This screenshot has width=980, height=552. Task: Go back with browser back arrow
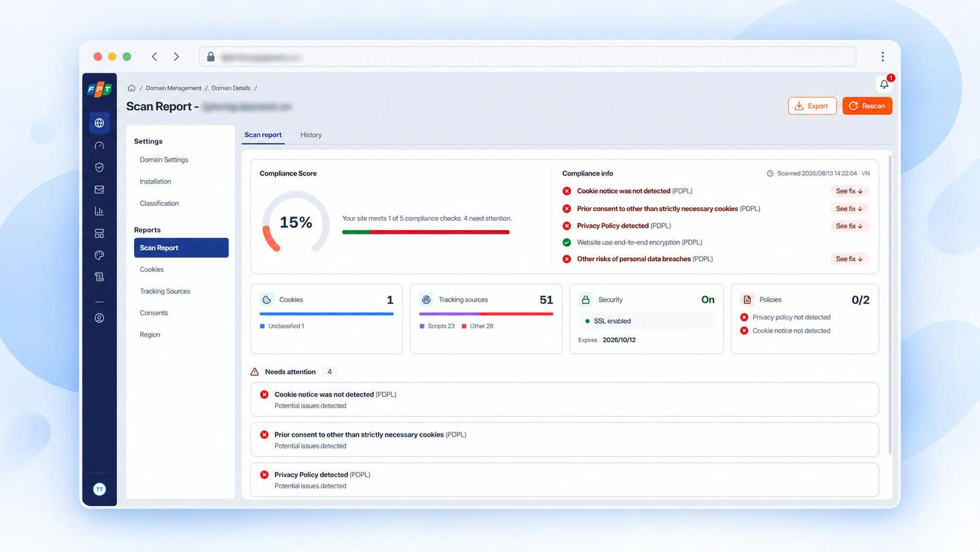(x=155, y=57)
